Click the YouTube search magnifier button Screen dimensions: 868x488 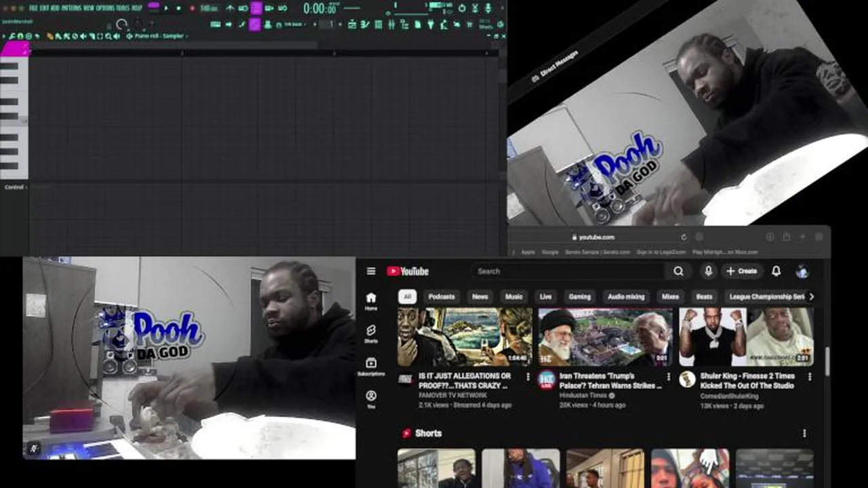tap(678, 271)
